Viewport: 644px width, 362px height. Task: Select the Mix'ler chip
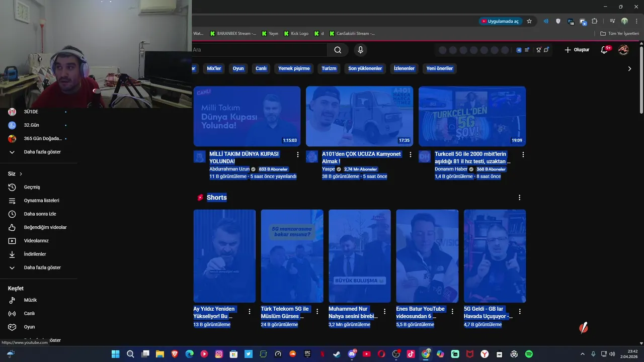tap(214, 68)
